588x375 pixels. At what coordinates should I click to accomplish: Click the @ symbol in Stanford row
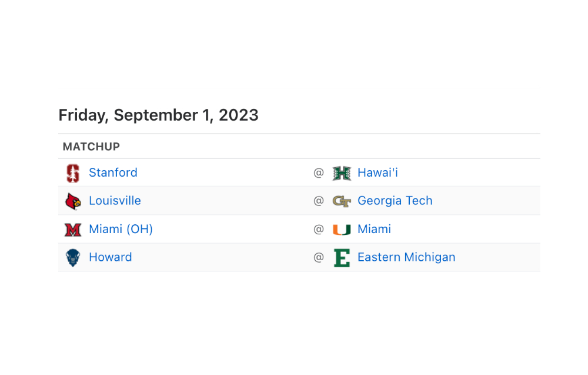pyautogui.click(x=319, y=172)
